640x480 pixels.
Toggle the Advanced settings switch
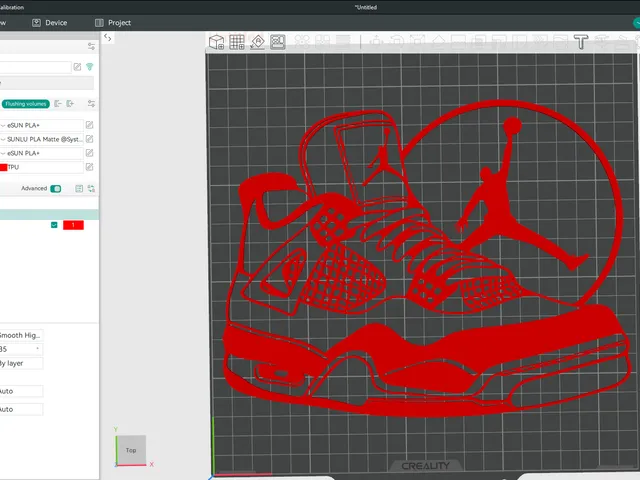point(56,189)
